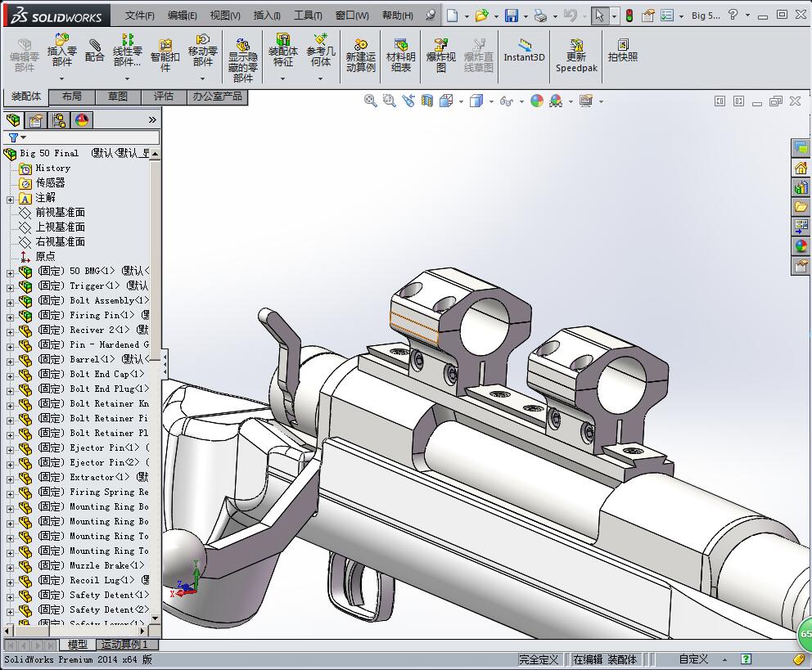Select Barrel<1> in the feature tree
The width and height of the screenshot is (812, 670).
tap(92, 359)
